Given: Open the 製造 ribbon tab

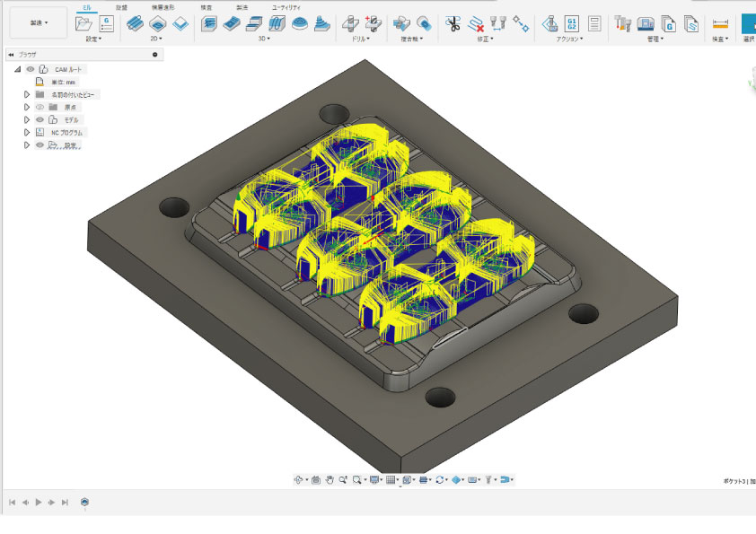Looking at the screenshot, I should (242, 8).
